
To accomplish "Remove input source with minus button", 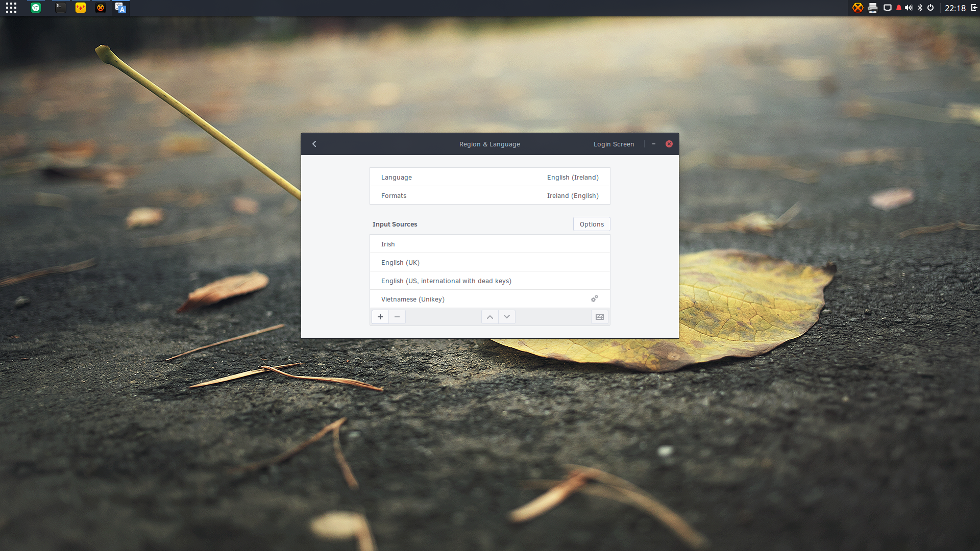I will tap(397, 317).
